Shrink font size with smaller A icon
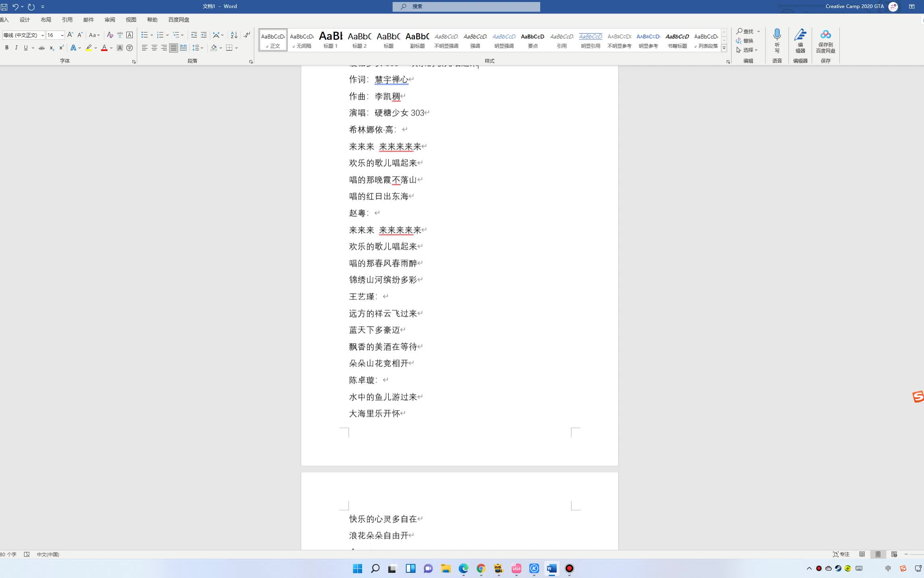 tap(80, 35)
